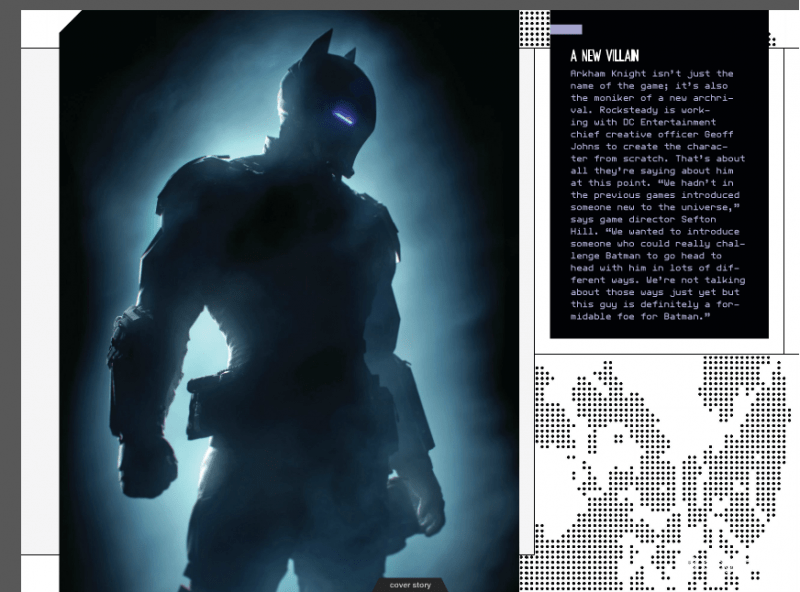
Task: Click the dark gray bar above the page
Action: pos(400,5)
